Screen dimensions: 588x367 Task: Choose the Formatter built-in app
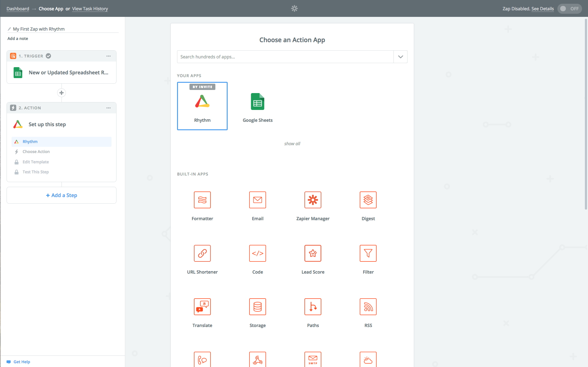(202, 200)
